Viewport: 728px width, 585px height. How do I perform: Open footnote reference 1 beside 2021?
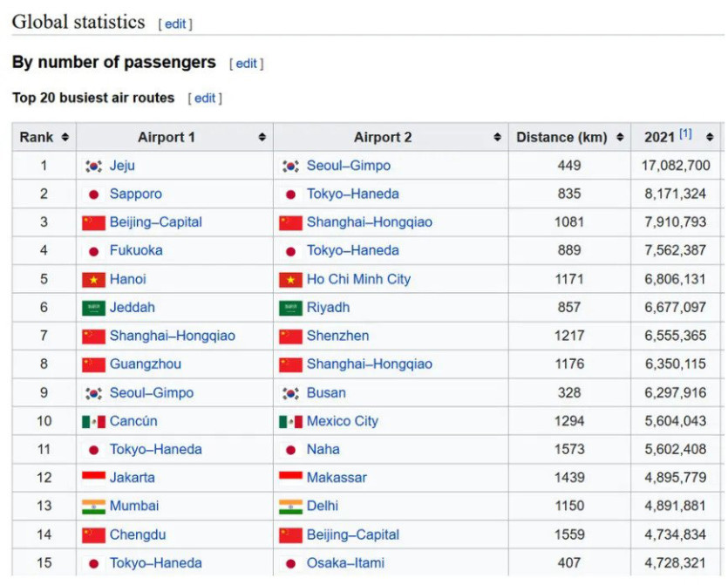[x=686, y=134]
